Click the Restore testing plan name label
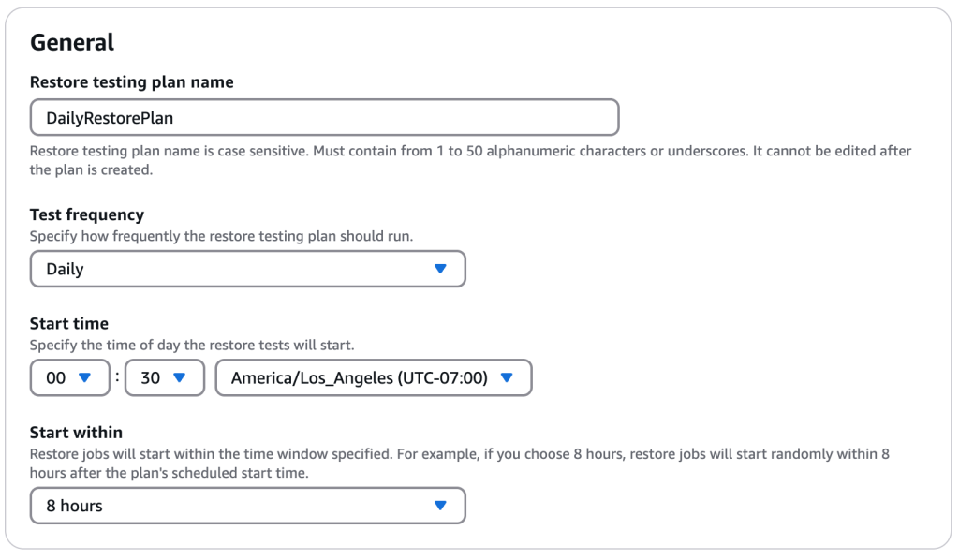The width and height of the screenshot is (959, 560). (x=129, y=81)
